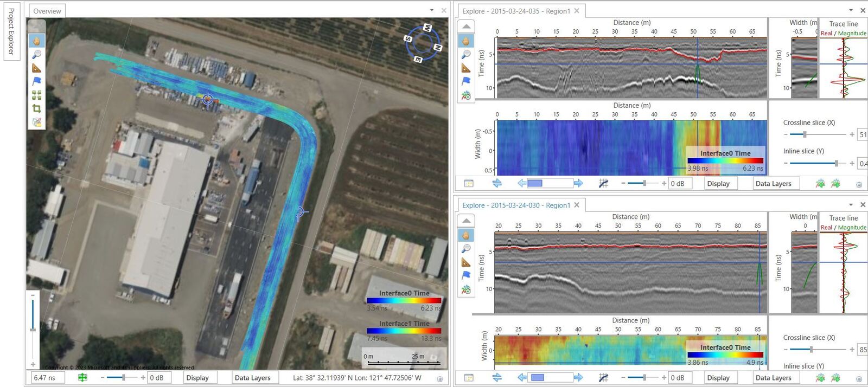
Task: Select the Explore 2015-03-24-030 Region1 tab
Action: 516,205
